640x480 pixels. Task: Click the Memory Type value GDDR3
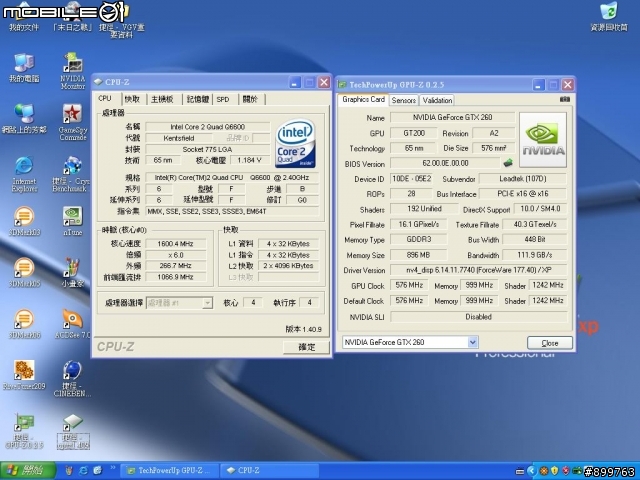pos(418,239)
